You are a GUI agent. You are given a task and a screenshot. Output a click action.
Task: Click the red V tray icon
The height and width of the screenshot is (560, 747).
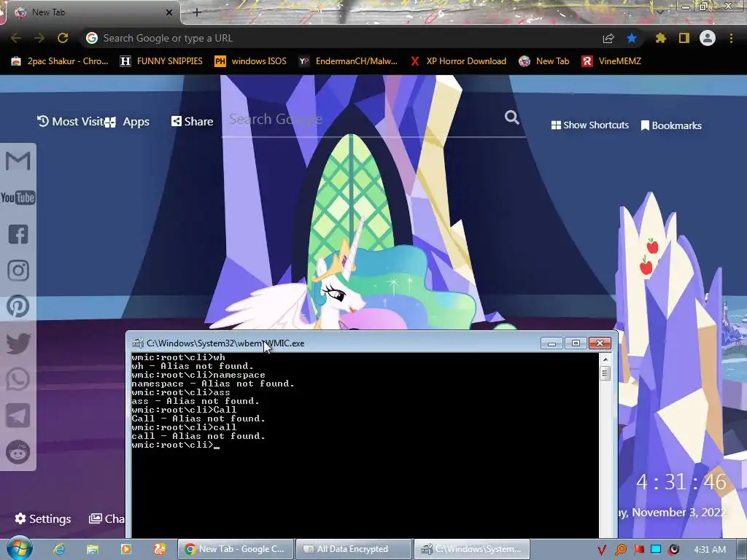[x=602, y=550]
